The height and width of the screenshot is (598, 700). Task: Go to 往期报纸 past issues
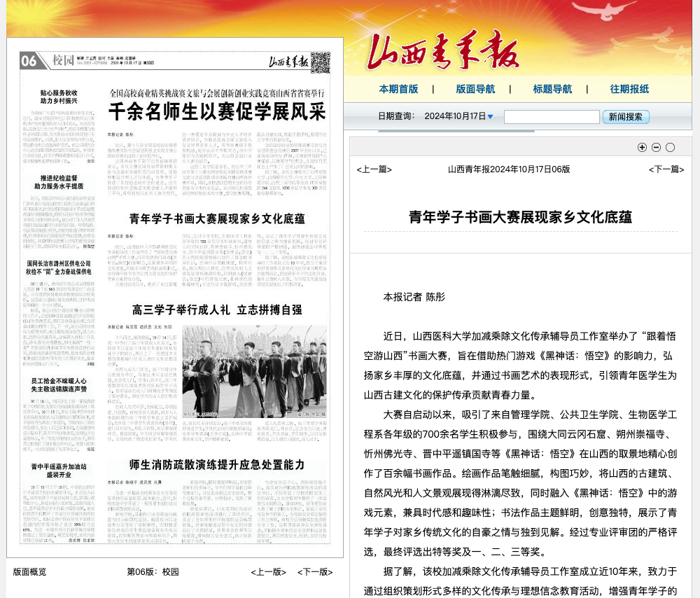point(629,89)
